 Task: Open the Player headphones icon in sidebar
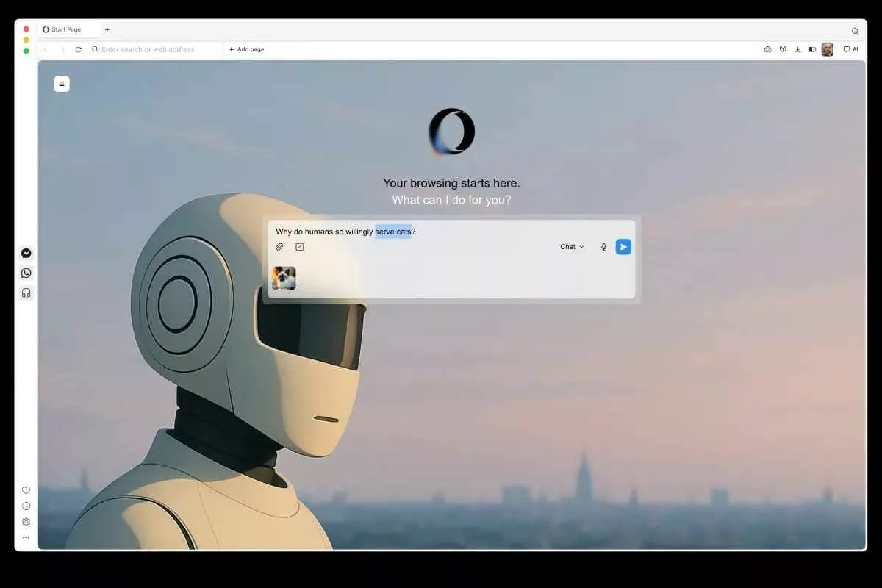click(26, 293)
